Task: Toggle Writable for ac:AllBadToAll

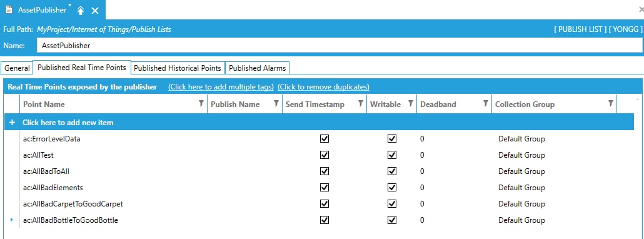Action: click(x=392, y=171)
